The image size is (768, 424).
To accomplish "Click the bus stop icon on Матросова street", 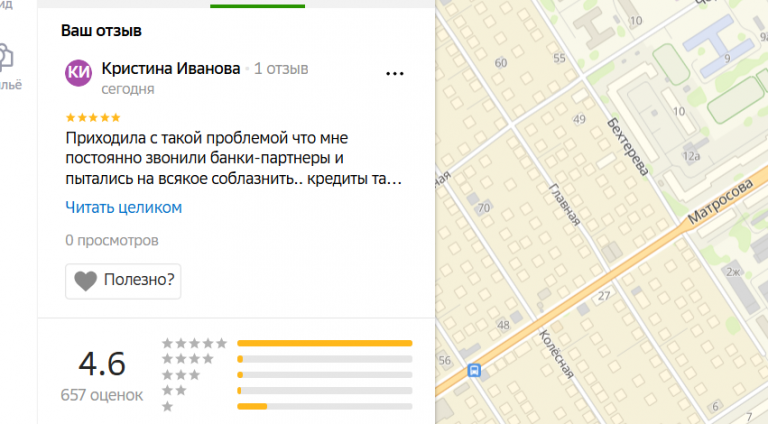I will point(474,370).
